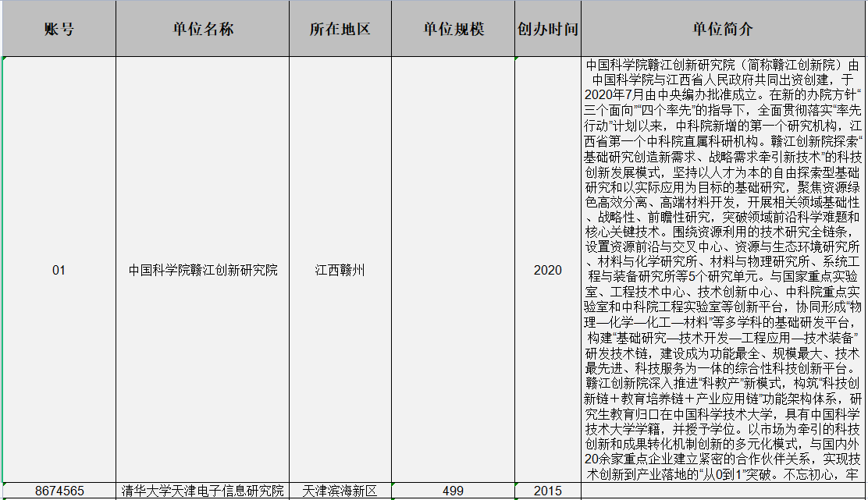This screenshot has width=868, height=500.
Task: Select the cell showing year 2020
Action: (x=548, y=271)
